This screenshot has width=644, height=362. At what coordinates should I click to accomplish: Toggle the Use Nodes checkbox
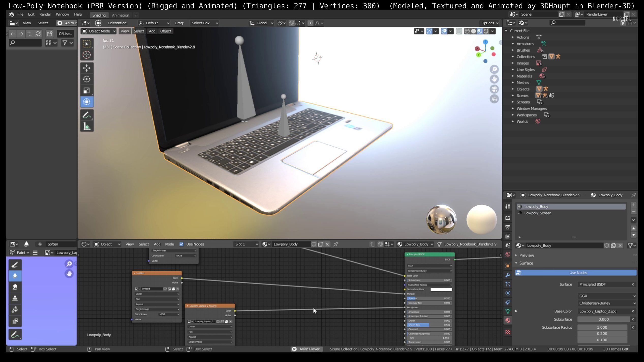(181, 244)
